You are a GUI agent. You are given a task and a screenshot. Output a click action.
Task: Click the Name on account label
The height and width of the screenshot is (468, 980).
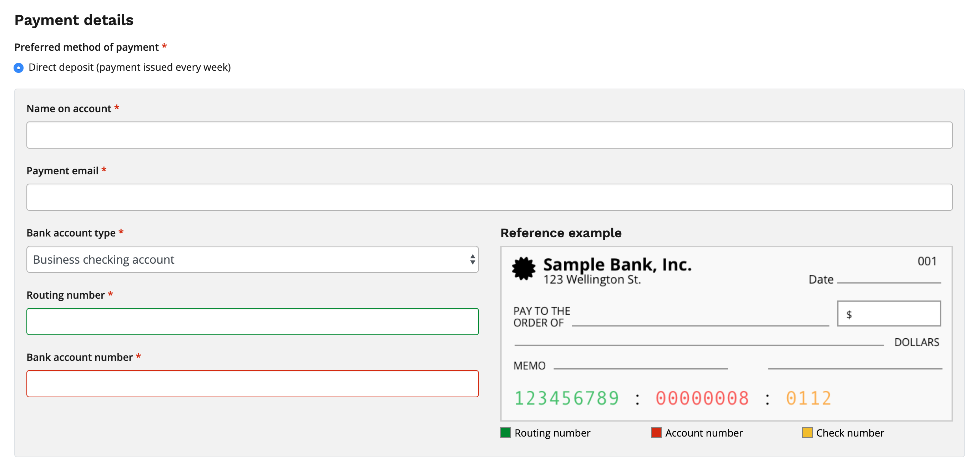point(69,109)
